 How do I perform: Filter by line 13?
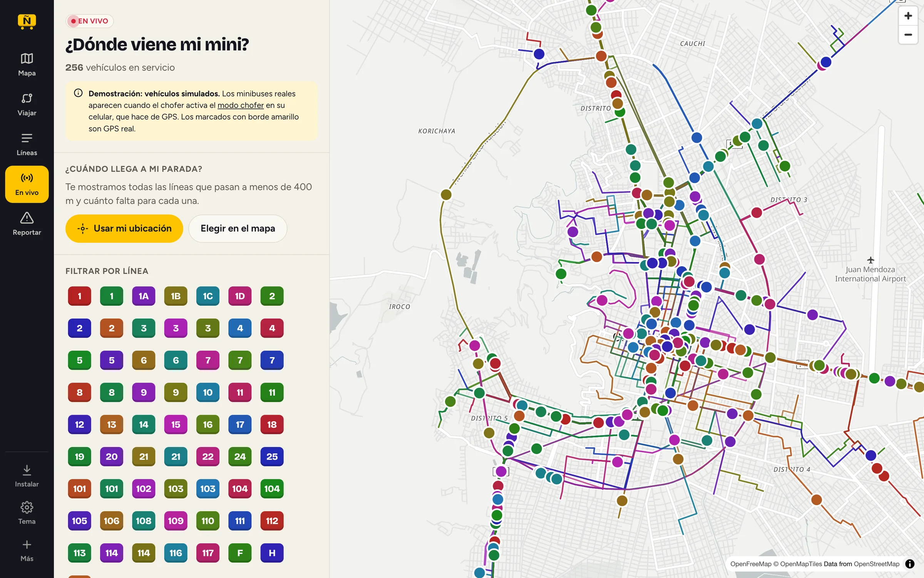pos(112,425)
